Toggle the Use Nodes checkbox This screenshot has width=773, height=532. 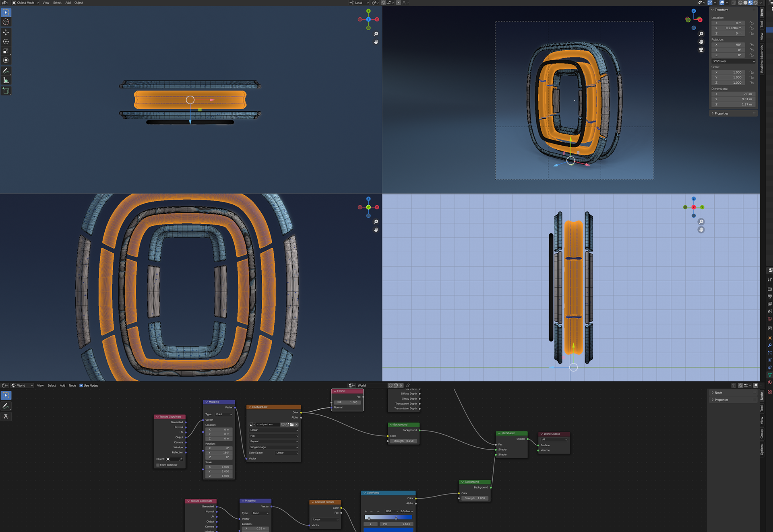coord(81,386)
